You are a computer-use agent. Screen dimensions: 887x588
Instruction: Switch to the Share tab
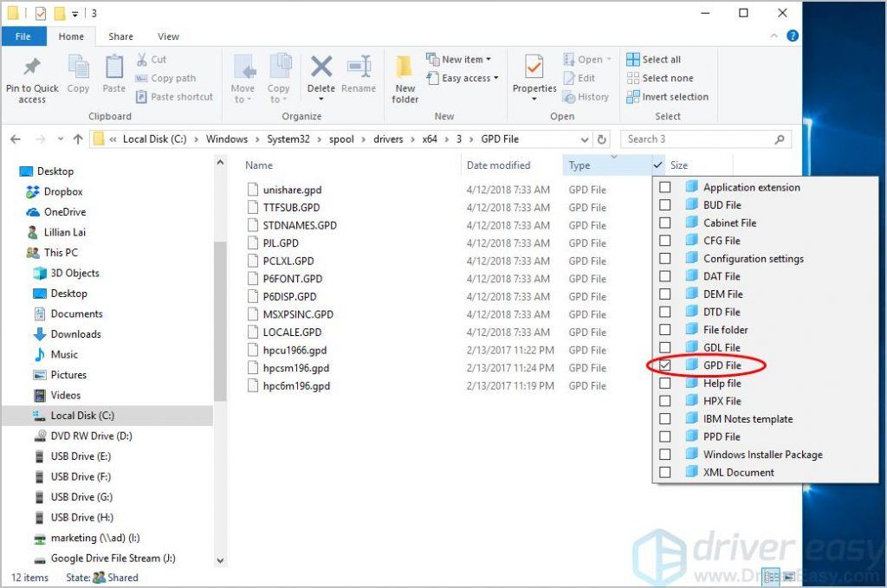point(120,36)
